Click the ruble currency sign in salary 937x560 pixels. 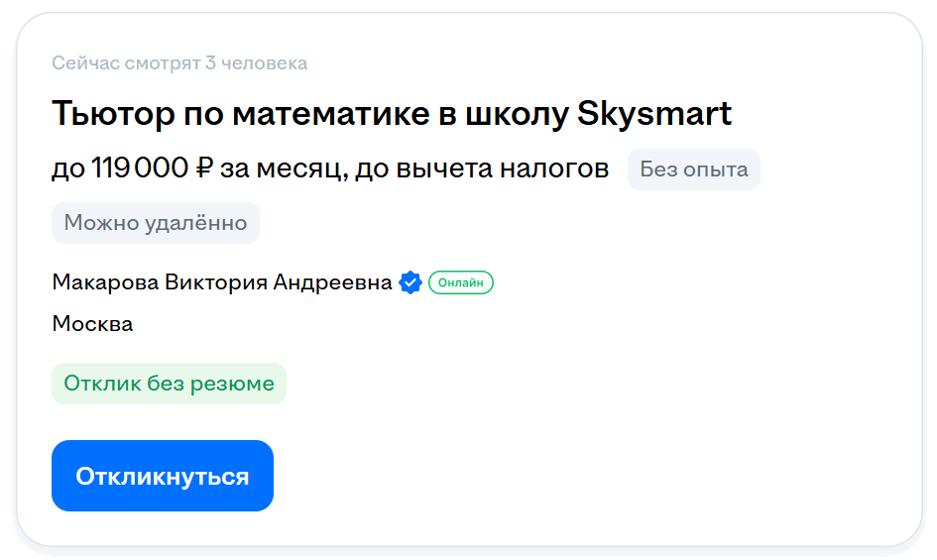tap(204, 168)
